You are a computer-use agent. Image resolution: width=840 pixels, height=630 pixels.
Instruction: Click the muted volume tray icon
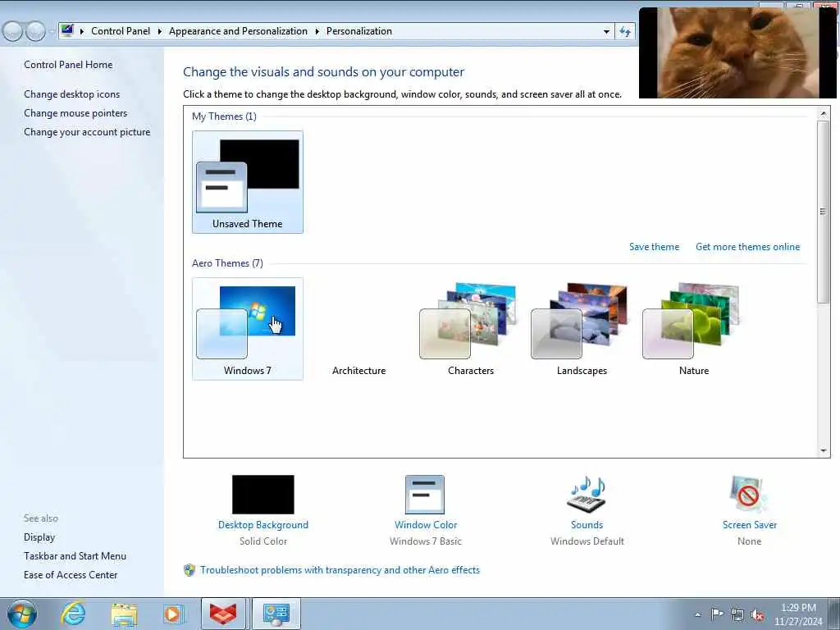pos(757,614)
